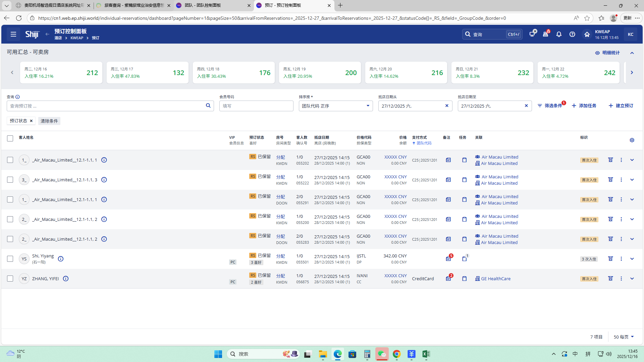Viewport: 644px width, 362px height.
Task: Check the Shi, Yiyang row checkbox
Action: pos(10,259)
